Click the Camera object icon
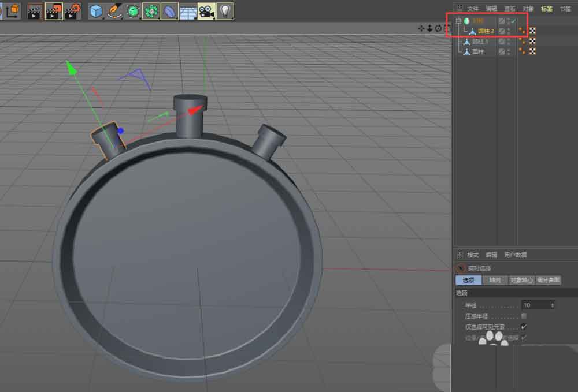The width and height of the screenshot is (578, 392). coord(206,10)
